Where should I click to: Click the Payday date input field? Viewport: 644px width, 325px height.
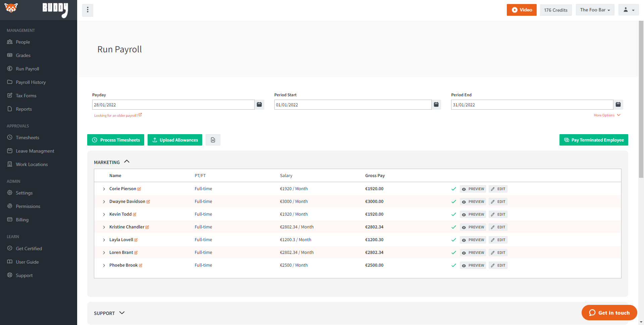coord(173,105)
